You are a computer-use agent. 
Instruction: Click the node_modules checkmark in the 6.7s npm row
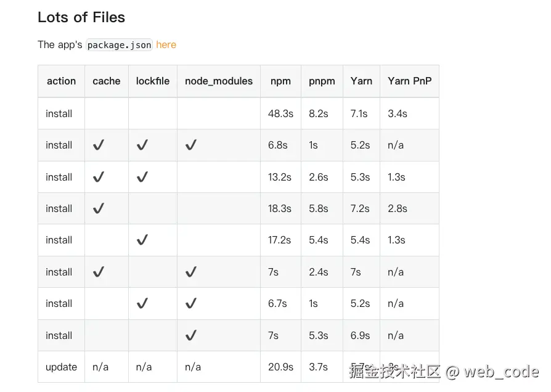pos(191,303)
